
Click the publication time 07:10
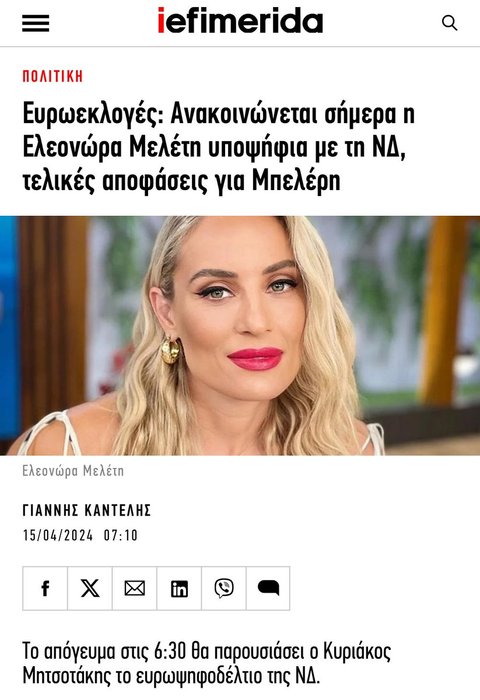[121, 535]
